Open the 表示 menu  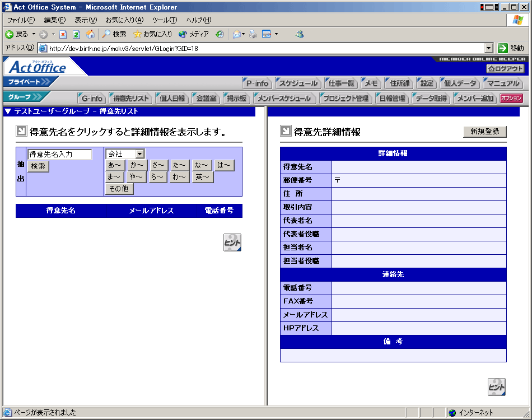[85, 20]
